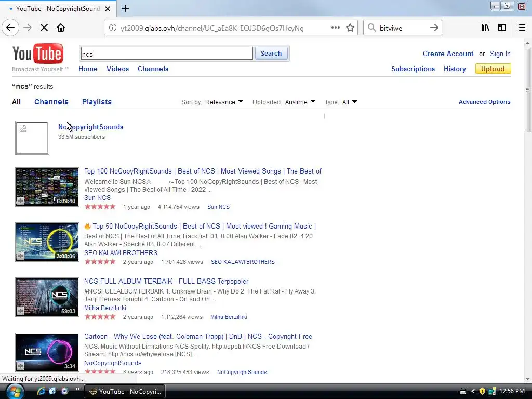
Task: Open the Top 100 NoCopyRightSounds thumbnail
Action: (x=47, y=187)
